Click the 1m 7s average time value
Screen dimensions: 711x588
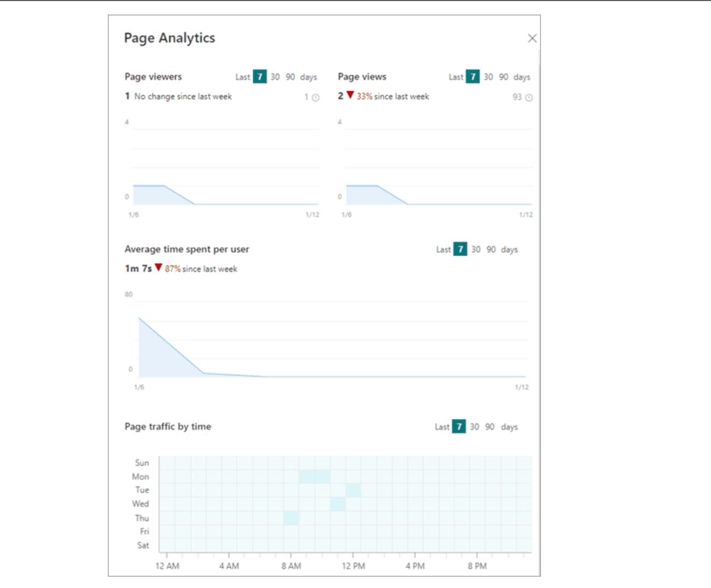click(138, 268)
